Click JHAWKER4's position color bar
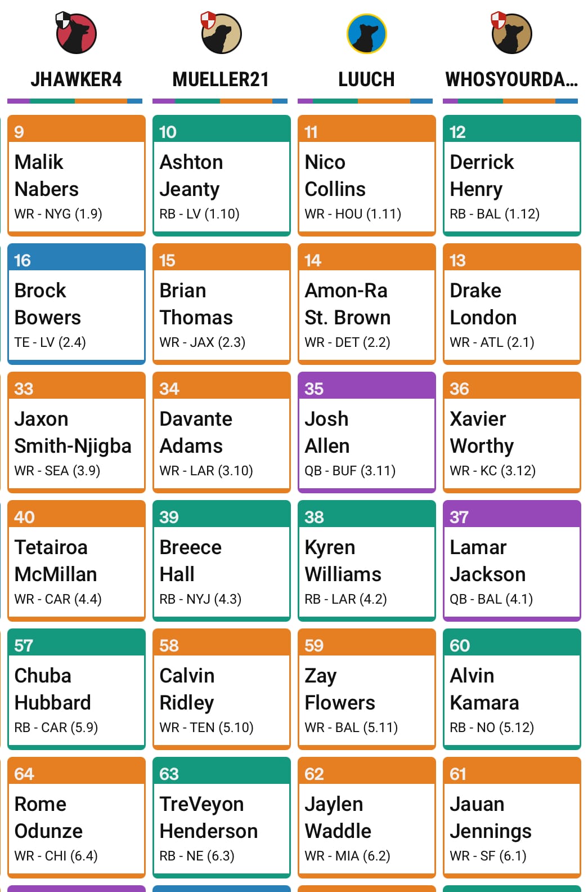The height and width of the screenshot is (892, 588). coord(75,101)
